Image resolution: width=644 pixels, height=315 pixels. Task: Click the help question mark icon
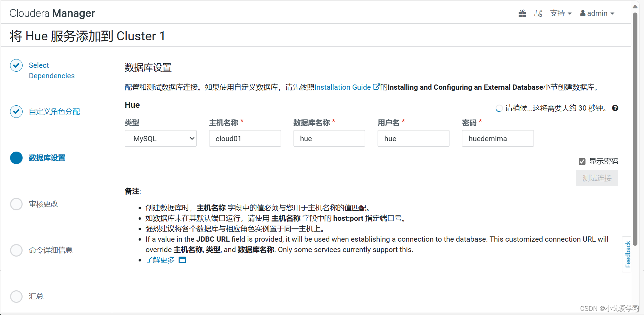tap(615, 108)
